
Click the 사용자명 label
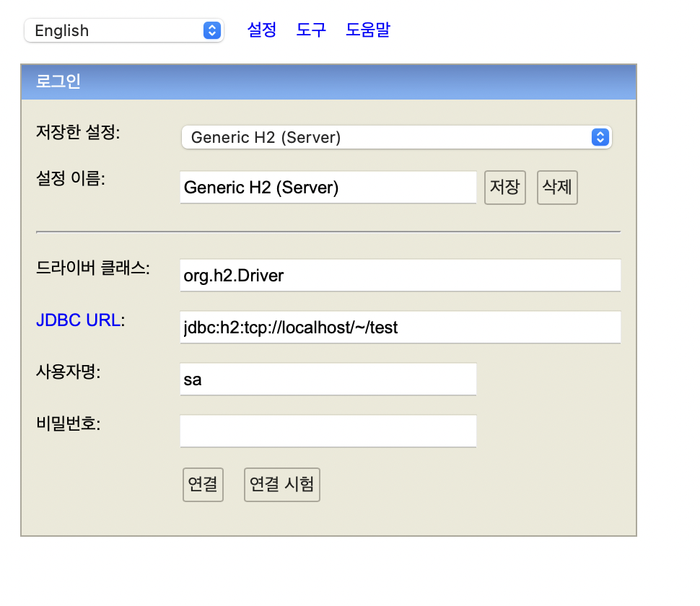[x=69, y=372]
